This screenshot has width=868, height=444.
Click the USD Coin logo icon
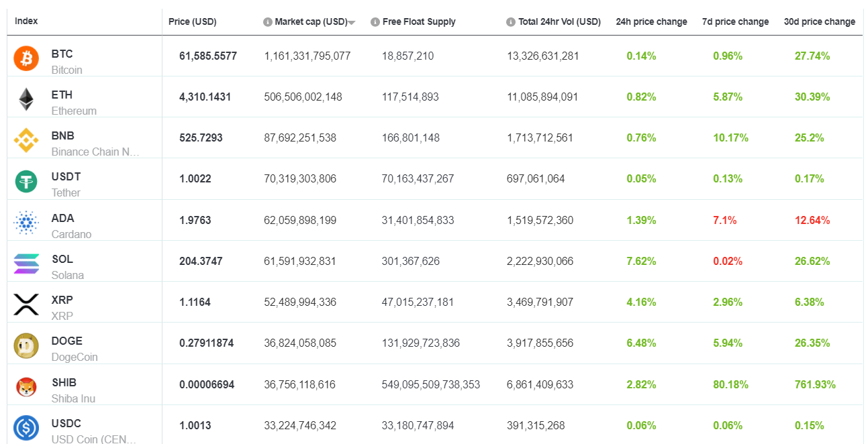[x=26, y=428]
